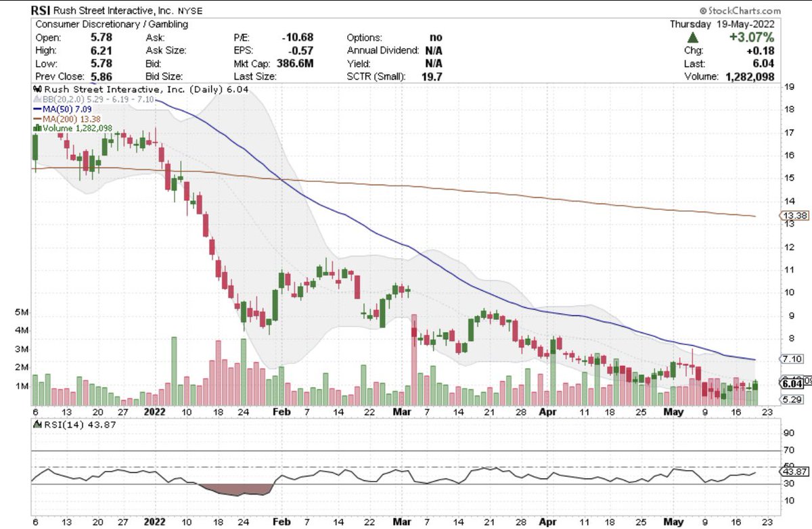Click the 70 overbought level on the RSI axis
This screenshot has height=529, width=812.
(788, 450)
